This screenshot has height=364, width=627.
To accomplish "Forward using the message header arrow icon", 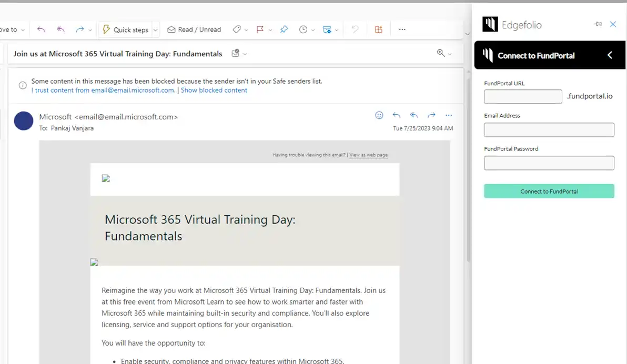I will click(431, 115).
